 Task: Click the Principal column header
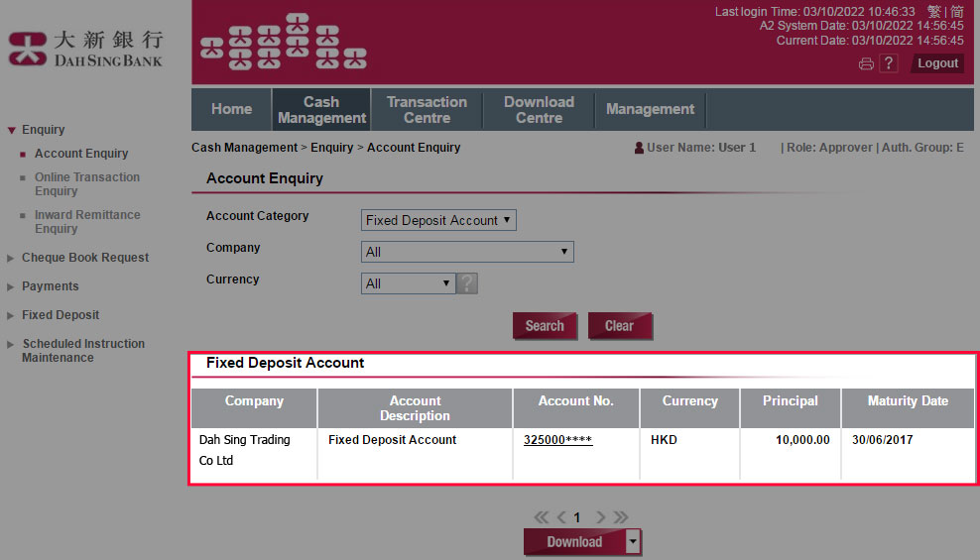[790, 408]
